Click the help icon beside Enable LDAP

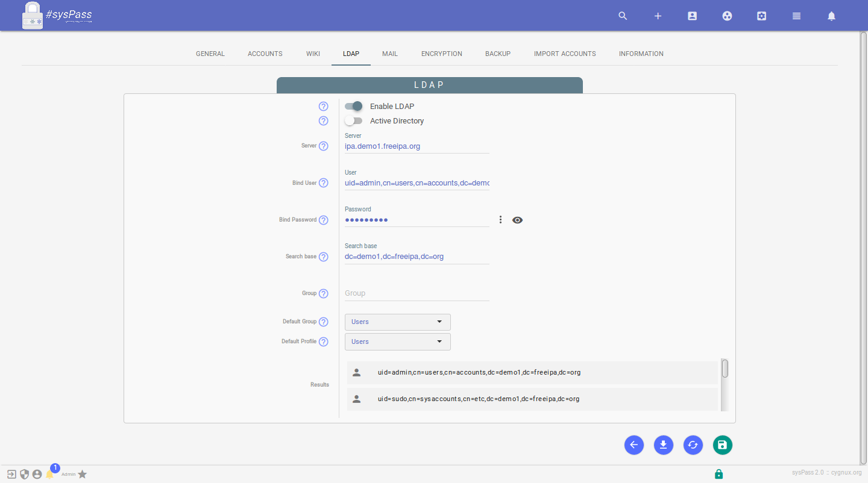(324, 107)
